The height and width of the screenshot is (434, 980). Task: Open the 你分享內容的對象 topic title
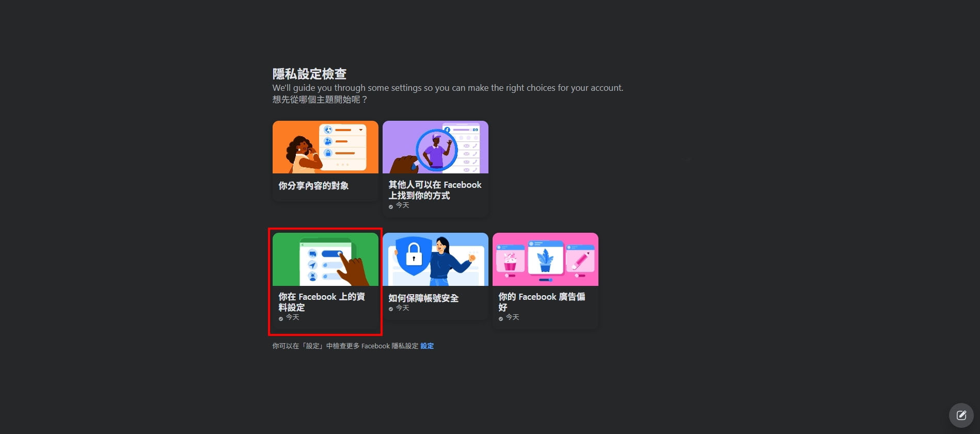coord(313,186)
